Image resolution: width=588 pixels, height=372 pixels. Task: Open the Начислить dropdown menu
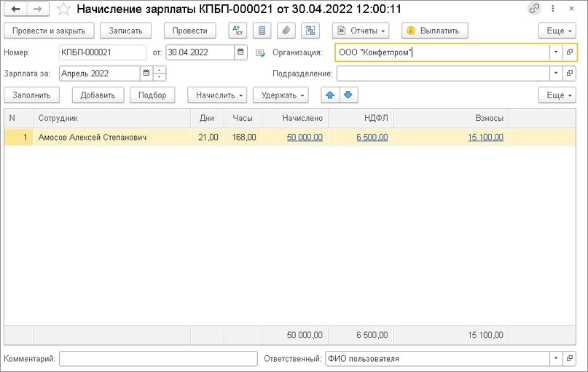(218, 95)
